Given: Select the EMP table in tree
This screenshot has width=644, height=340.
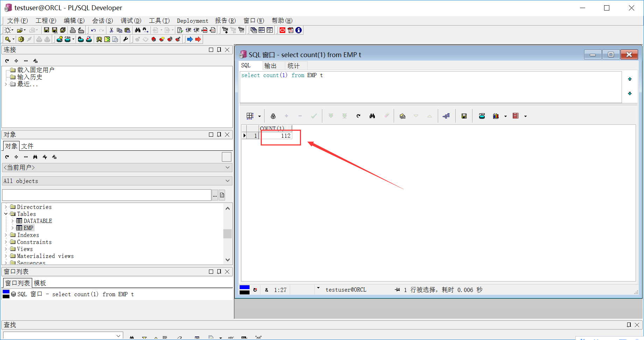Looking at the screenshot, I should [28, 228].
